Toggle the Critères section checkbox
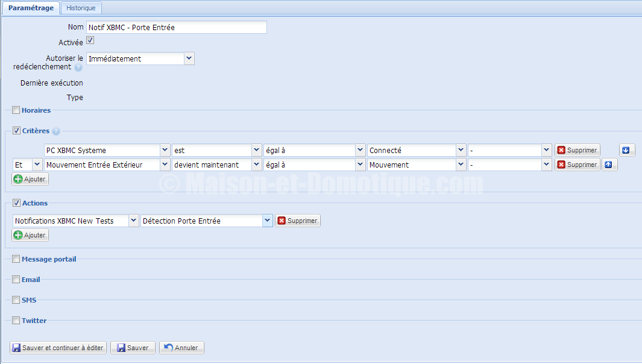This screenshot has height=364, width=642. (16, 131)
